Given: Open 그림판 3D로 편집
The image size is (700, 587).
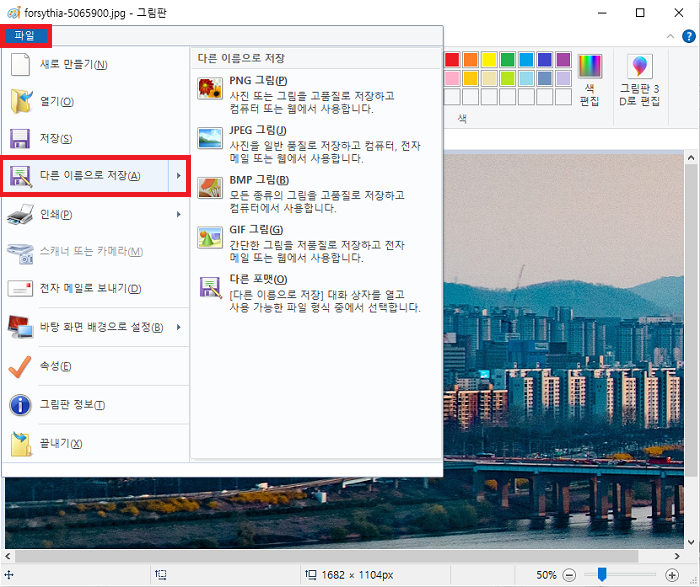Looking at the screenshot, I should coord(639,81).
